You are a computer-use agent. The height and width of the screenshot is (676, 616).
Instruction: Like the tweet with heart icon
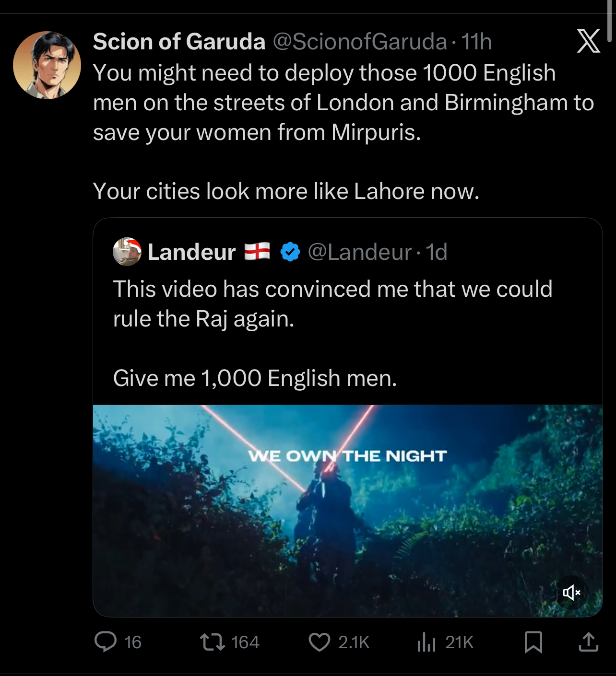click(320, 642)
